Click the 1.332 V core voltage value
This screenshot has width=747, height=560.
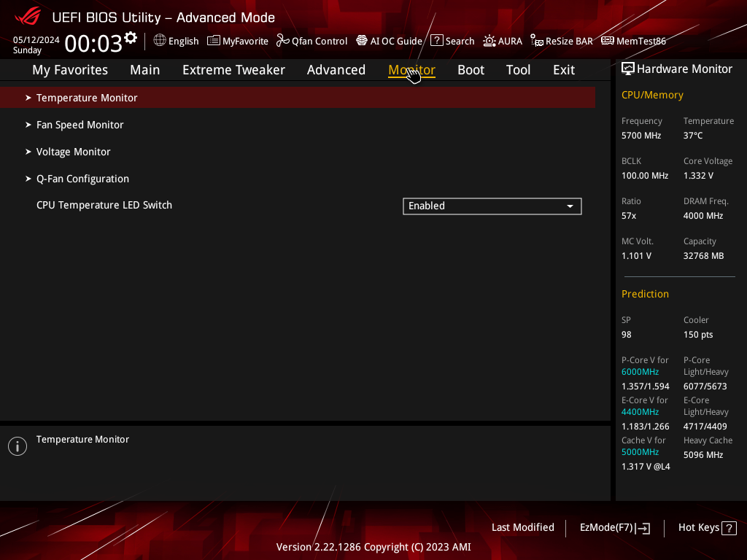698,176
